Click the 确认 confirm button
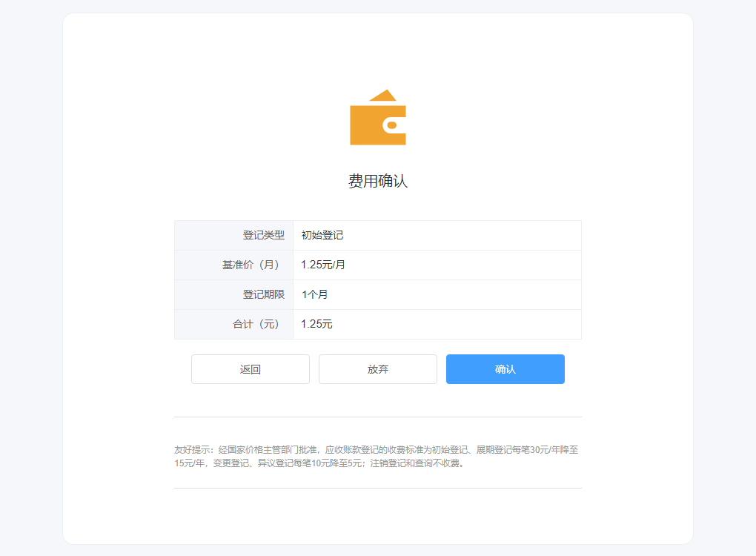Viewport: 756px width, 556px height. (505, 368)
